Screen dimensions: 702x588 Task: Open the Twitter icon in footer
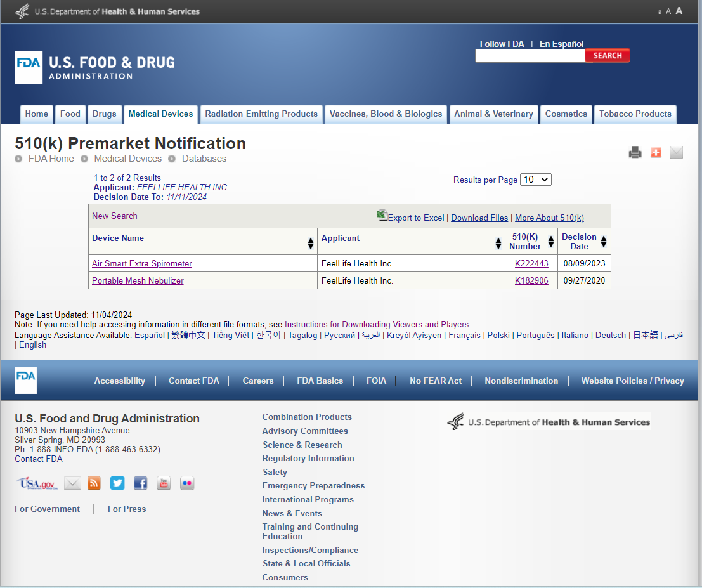[117, 483]
